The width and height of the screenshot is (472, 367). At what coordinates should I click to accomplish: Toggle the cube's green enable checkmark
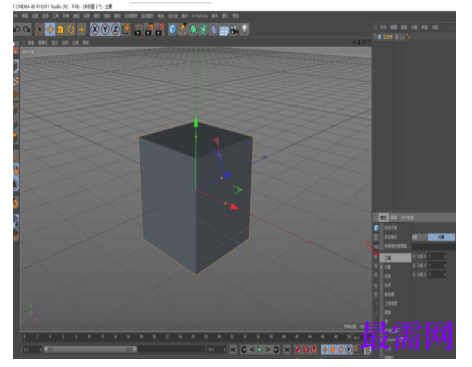point(402,37)
